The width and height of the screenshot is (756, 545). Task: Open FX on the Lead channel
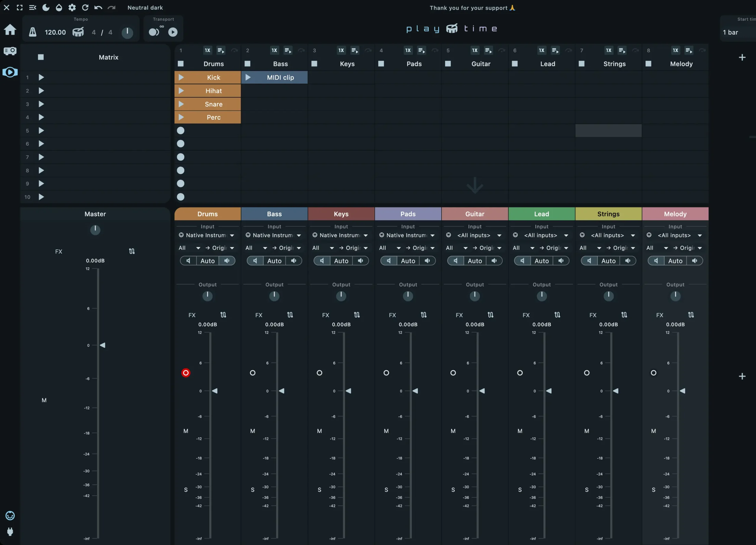click(x=526, y=315)
